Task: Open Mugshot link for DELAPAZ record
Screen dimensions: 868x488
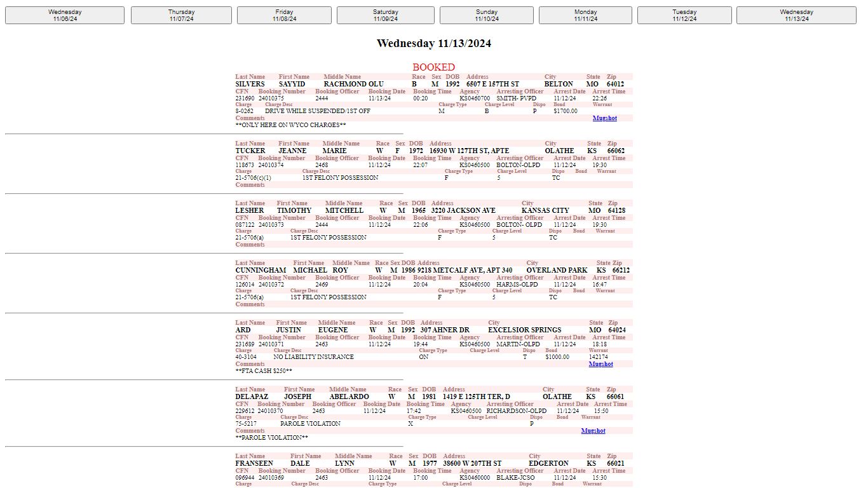Action: coord(593,431)
